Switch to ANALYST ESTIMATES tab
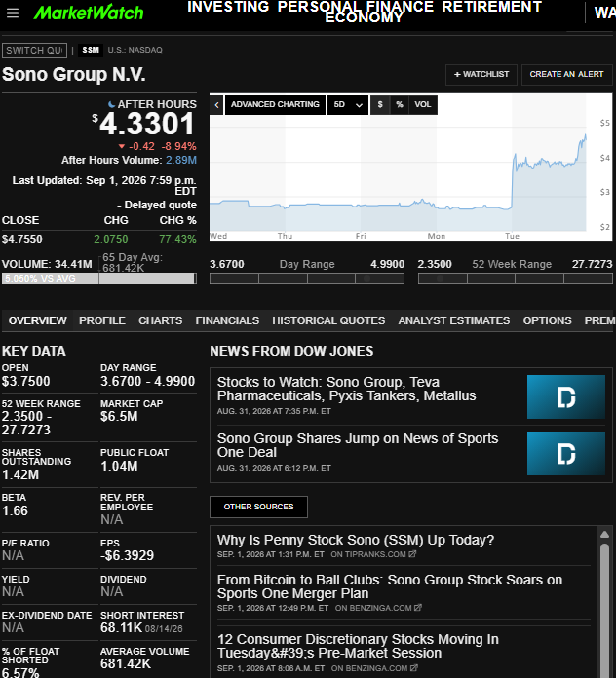616x678 pixels. point(454,320)
